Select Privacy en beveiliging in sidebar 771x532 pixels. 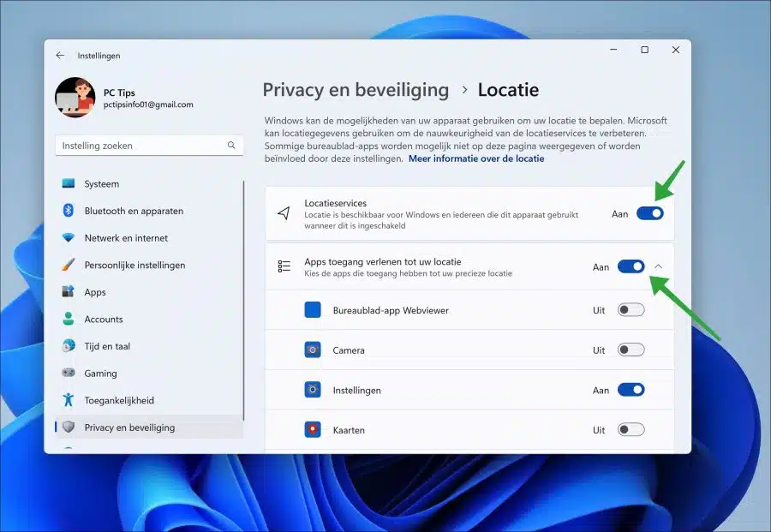click(x=149, y=427)
